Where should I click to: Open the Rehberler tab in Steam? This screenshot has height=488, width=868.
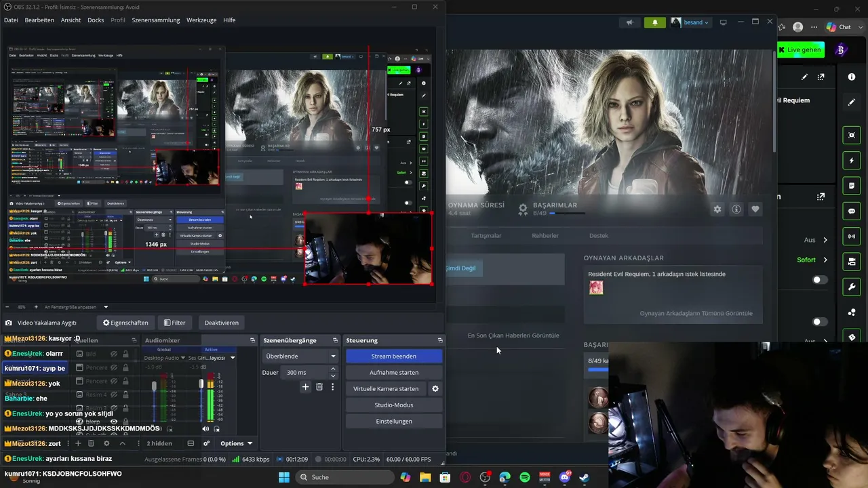(545, 236)
